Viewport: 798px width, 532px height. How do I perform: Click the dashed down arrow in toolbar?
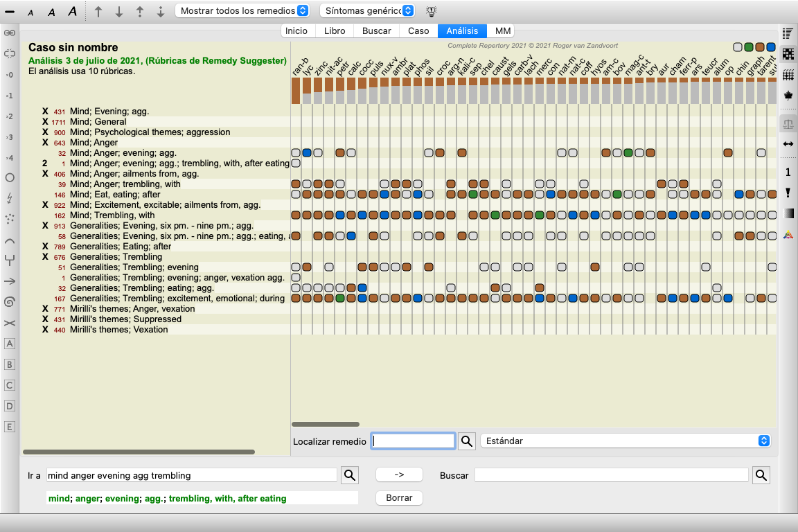coord(160,11)
